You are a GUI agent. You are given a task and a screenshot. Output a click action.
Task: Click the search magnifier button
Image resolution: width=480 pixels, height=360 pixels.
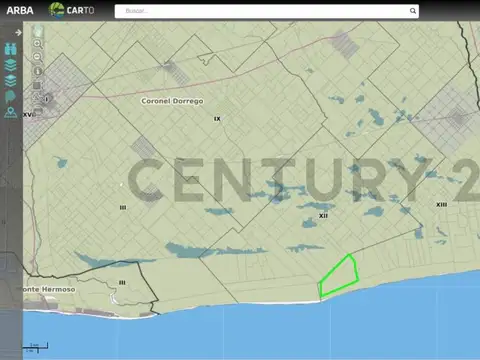click(x=413, y=11)
